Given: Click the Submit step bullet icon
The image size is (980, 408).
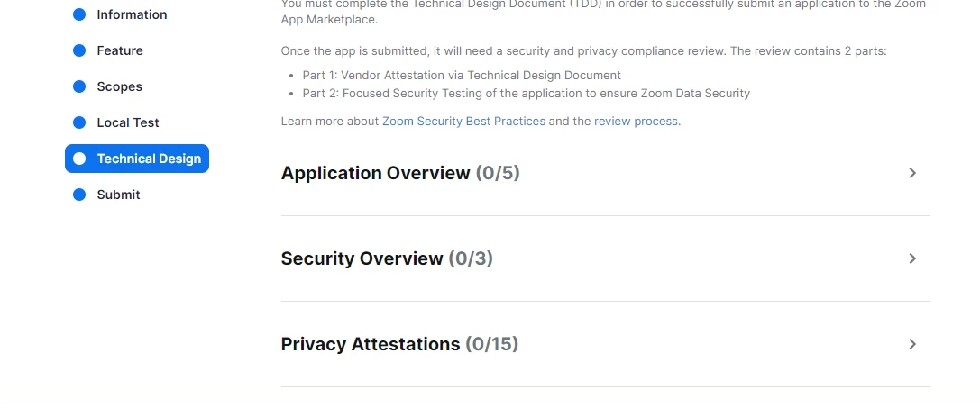Looking at the screenshot, I should pos(79,195).
